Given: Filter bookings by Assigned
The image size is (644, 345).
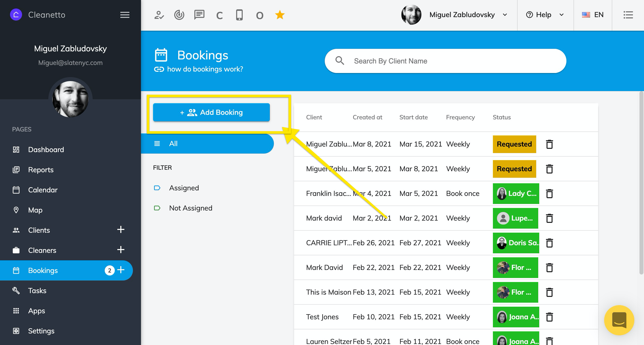Looking at the screenshot, I should coord(184,188).
